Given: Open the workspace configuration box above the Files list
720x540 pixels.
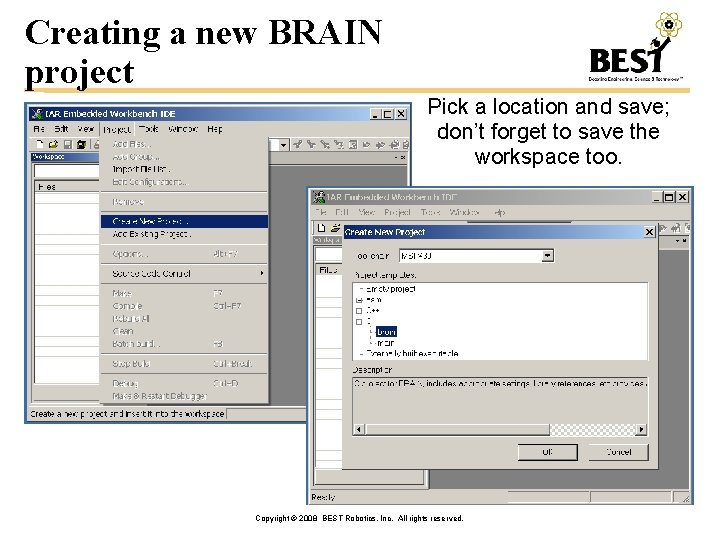Looking at the screenshot, I should click(67, 171).
